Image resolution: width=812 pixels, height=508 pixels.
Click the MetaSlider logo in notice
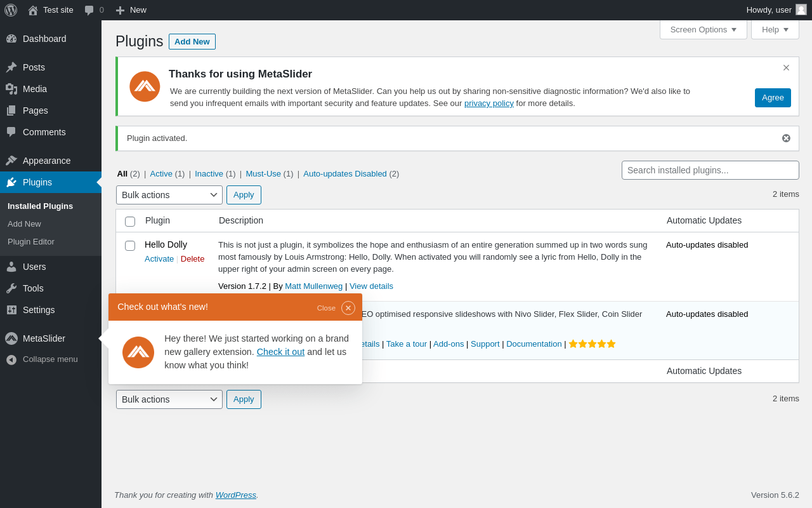tap(145, 86)
